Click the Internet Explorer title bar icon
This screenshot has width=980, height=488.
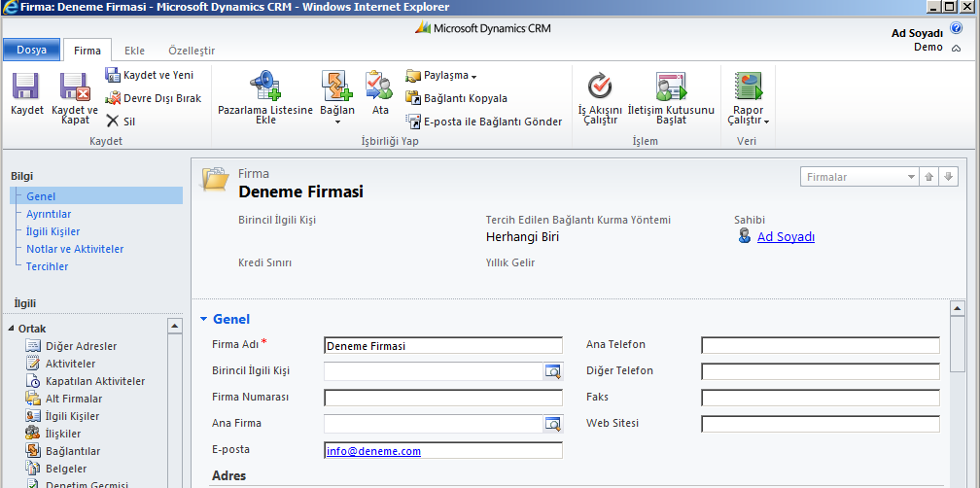[x=10, y=8]
